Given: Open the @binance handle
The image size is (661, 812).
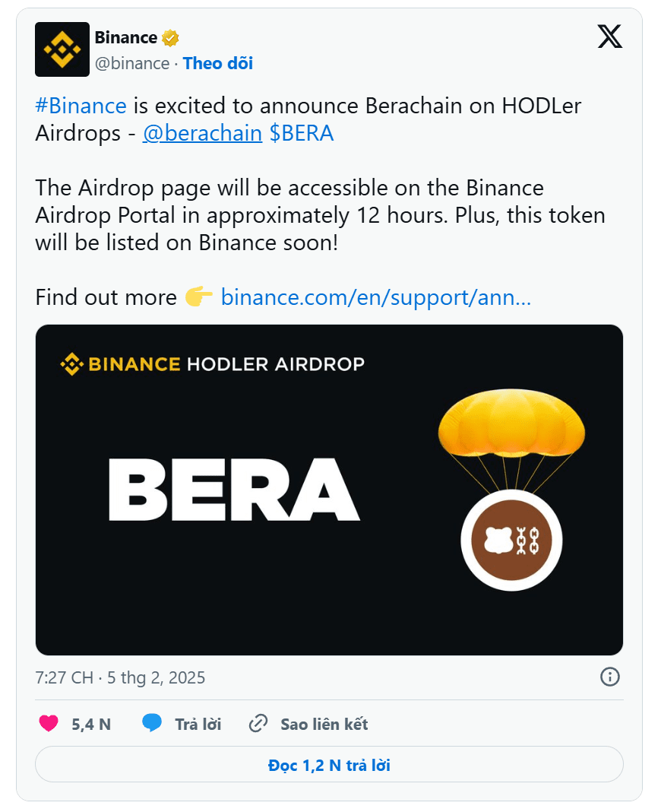Looking at the screenshot, I should [131, 63].
